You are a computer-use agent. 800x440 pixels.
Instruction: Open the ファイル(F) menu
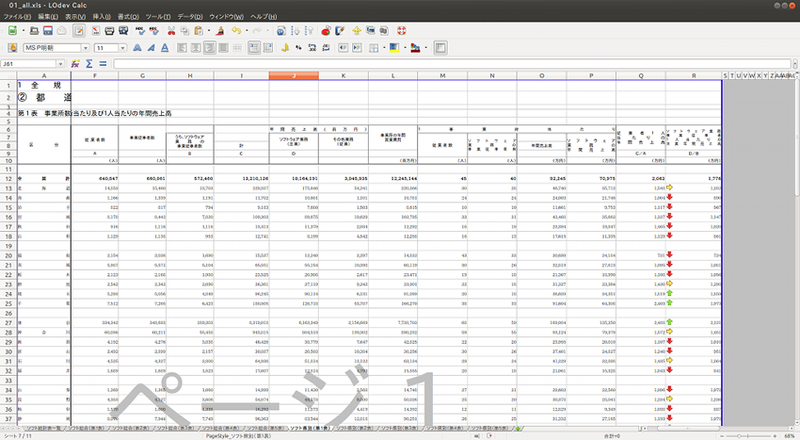click(x=17, y=17)
